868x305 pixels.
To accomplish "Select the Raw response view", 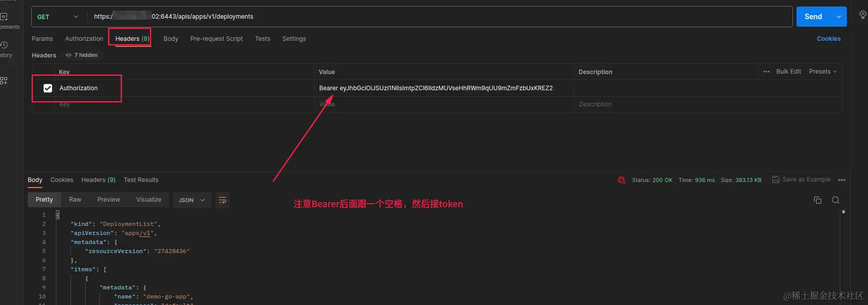I will 75,200.
